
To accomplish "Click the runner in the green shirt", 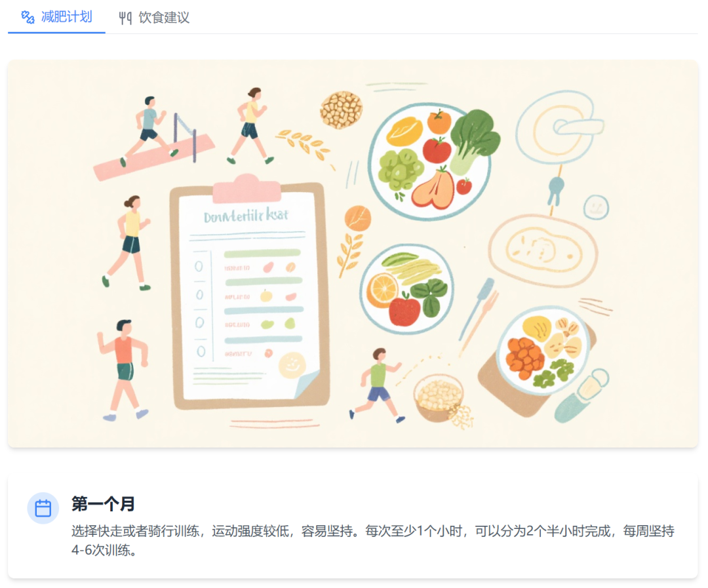I will (378, 385).
